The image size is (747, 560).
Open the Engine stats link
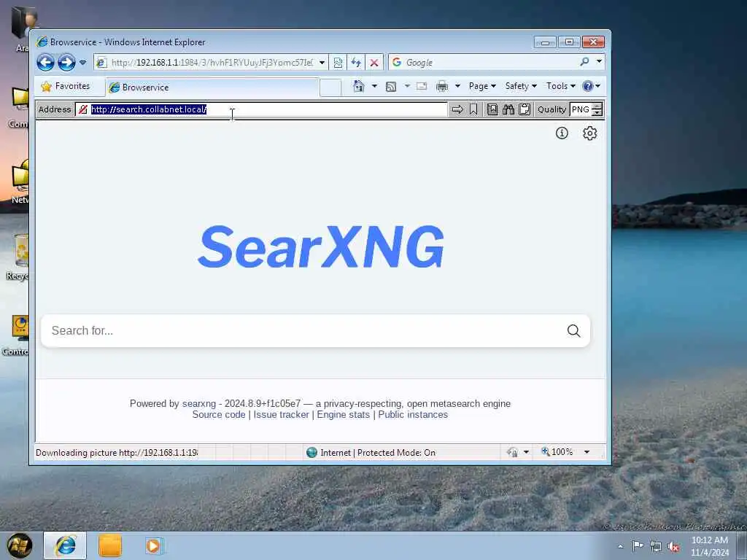click(x=343, y=415)
